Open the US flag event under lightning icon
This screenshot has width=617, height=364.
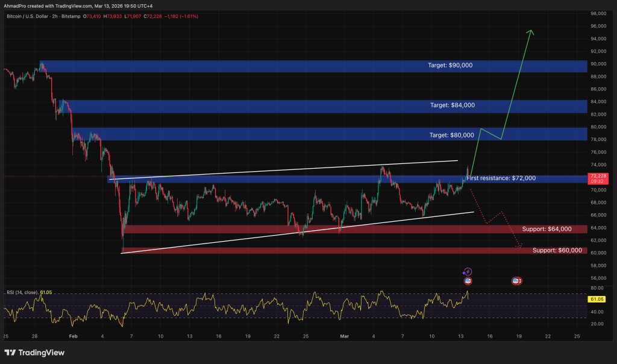pyautogui.click(x=468, y=281)
